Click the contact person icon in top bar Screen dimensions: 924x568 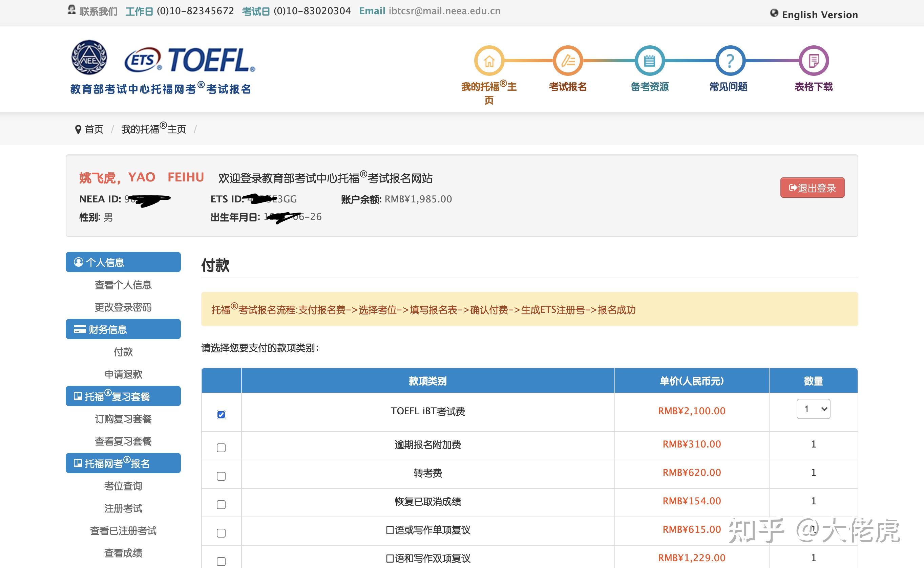[x=71, y=10]
